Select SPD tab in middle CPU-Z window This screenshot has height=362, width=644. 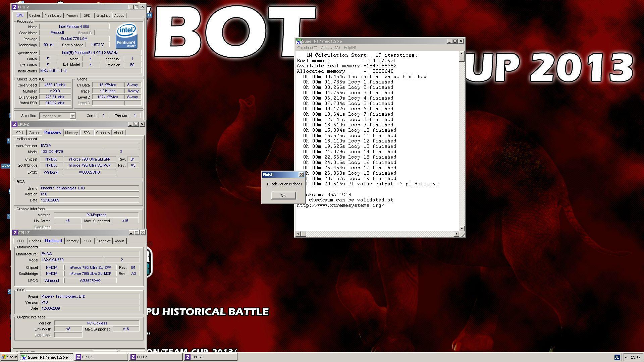(87, 133)
